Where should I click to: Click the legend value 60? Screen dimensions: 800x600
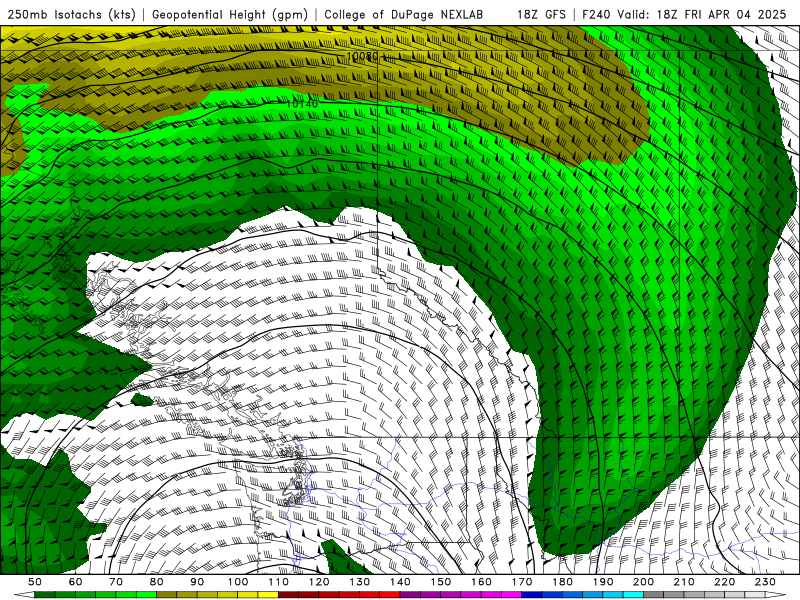pyautogui.click(x=76, y=582)
